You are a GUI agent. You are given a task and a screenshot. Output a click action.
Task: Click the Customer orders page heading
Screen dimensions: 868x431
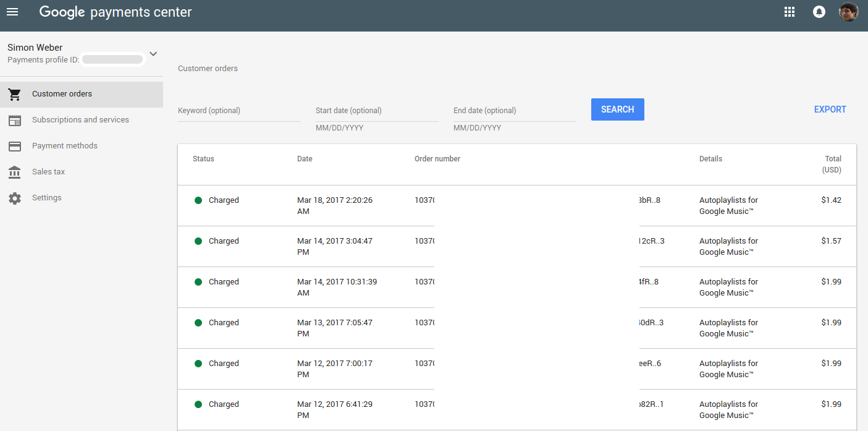(208, 69)
